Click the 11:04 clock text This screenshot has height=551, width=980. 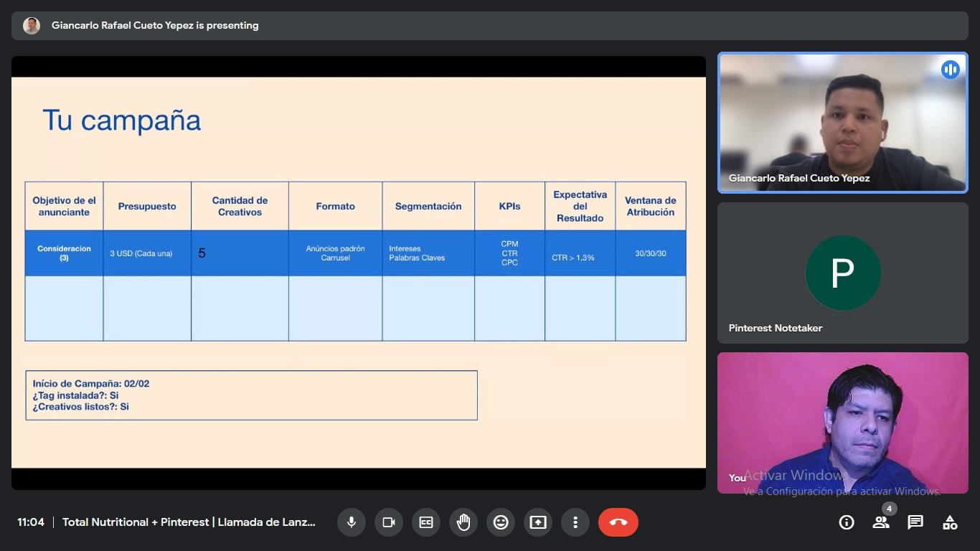point(31,522)
